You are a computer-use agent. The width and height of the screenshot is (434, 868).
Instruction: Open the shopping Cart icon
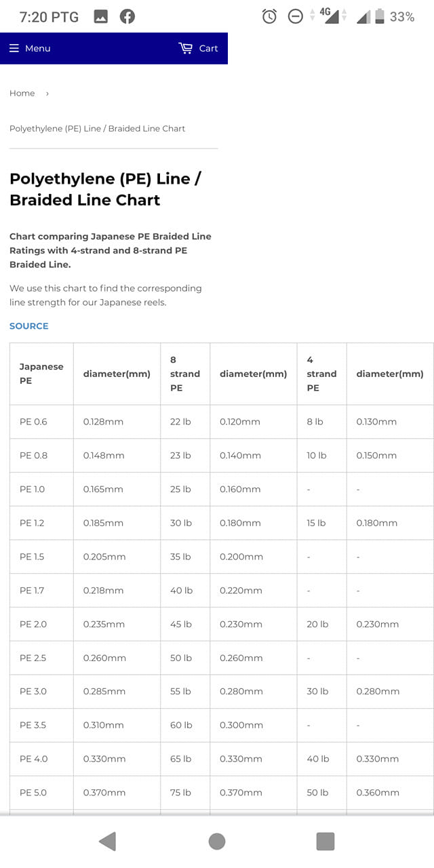coord(185,48)
